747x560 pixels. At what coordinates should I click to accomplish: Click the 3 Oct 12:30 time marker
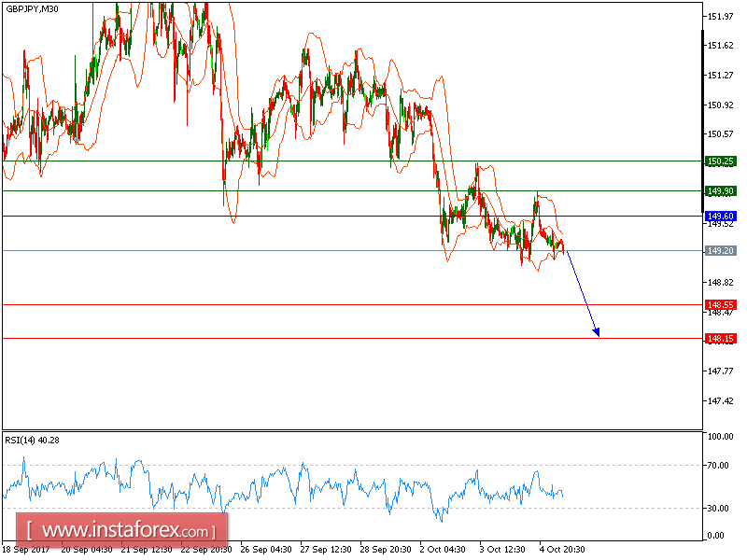tap(502, 550)
